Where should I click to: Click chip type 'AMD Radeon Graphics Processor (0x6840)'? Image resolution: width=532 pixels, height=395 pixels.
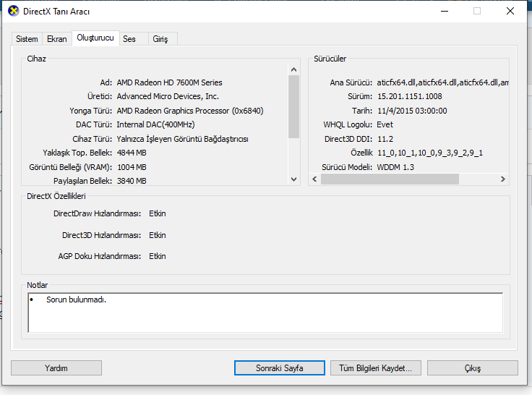tap(190, 111)
